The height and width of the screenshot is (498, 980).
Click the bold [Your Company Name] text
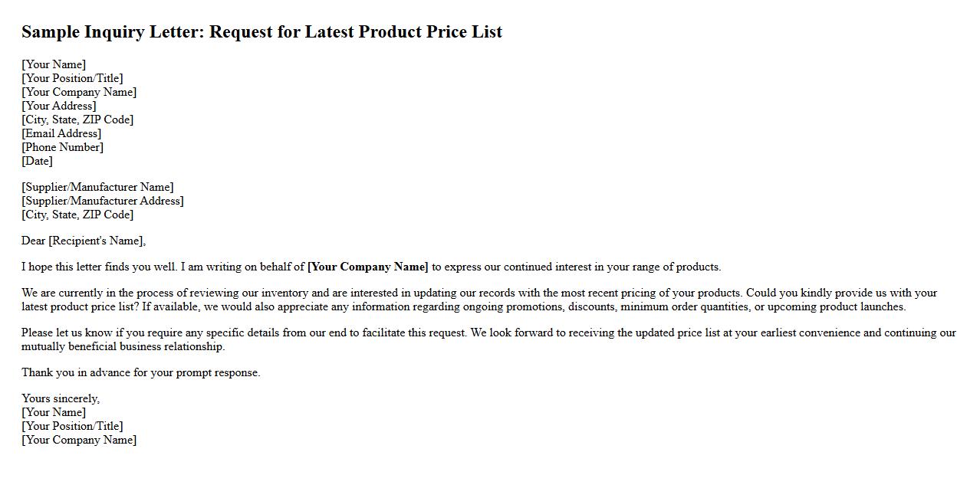click(367, 267)
